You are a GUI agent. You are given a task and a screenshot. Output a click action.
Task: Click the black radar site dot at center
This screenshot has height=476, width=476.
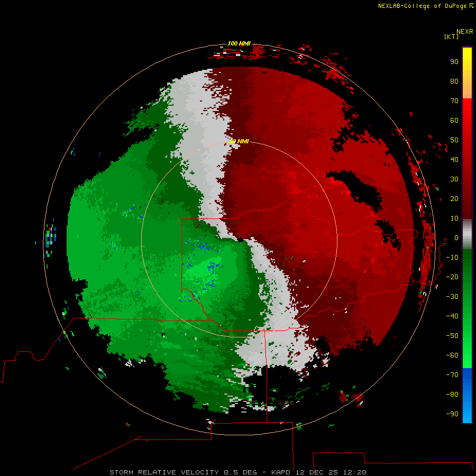coord(240,240)
